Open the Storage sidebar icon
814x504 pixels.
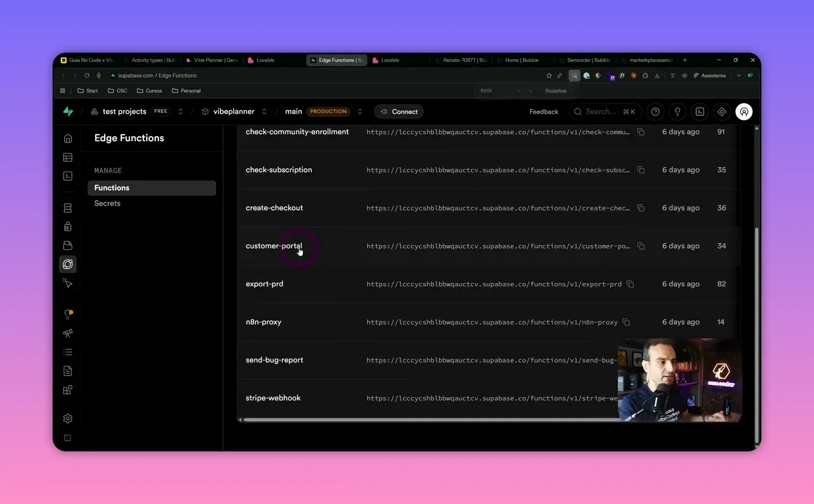coord(68,245)
